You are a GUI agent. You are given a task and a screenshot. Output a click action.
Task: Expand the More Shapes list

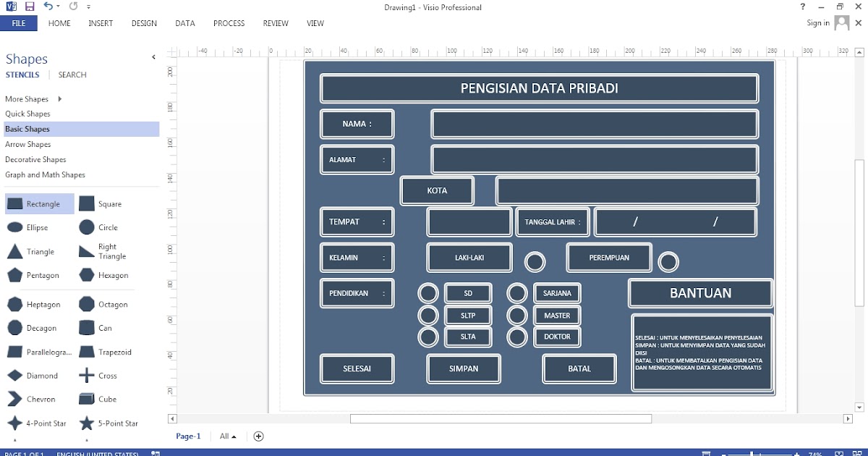point(26,98)
